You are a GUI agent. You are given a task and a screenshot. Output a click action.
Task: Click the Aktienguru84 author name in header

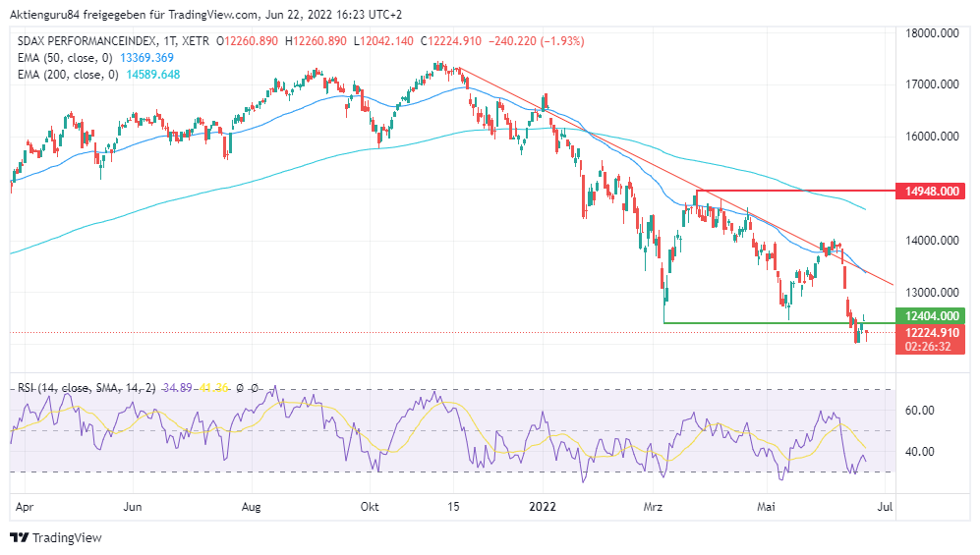(45, 15)
